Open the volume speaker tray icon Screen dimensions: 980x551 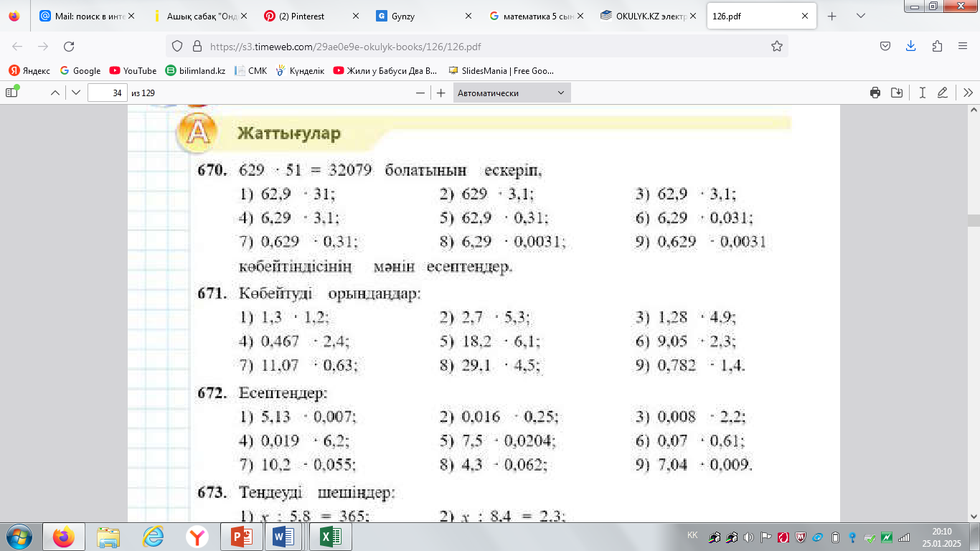[749, 537]
